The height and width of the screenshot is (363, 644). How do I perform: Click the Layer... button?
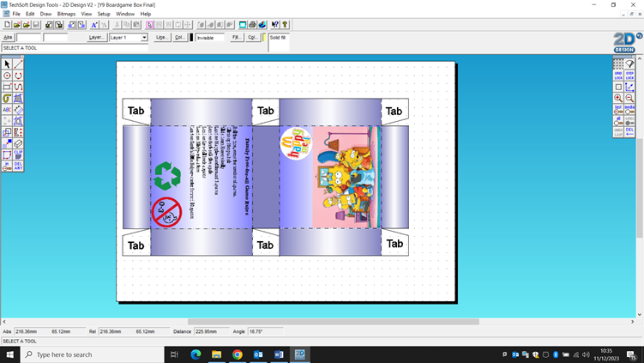[97, 37]
